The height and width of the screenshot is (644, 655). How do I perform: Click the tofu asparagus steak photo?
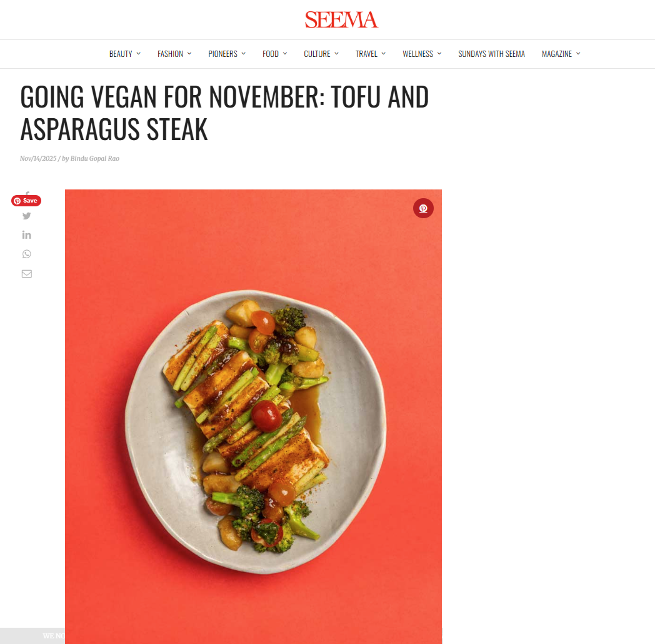click(x=253, y=416)
